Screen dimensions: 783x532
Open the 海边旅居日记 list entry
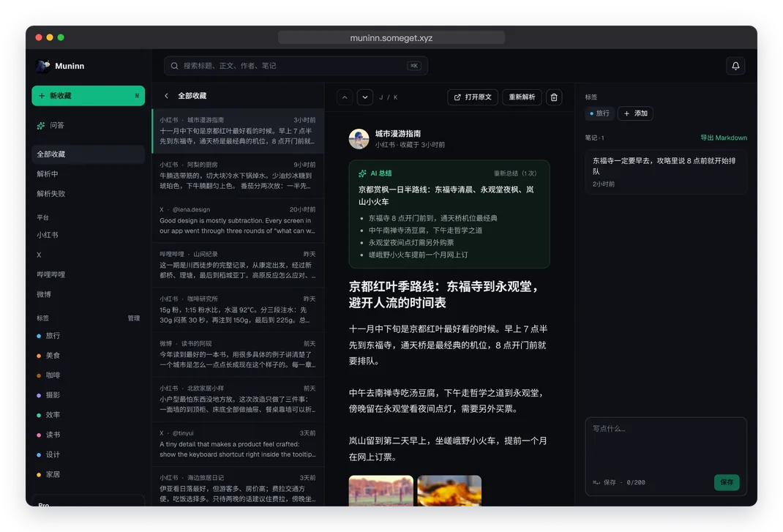tap(239, 487)
